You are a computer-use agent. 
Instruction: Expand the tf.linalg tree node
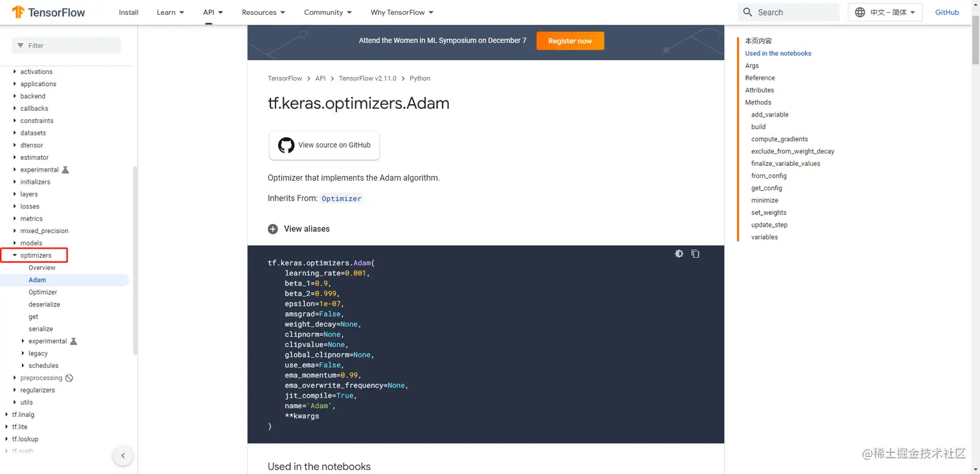6,415
